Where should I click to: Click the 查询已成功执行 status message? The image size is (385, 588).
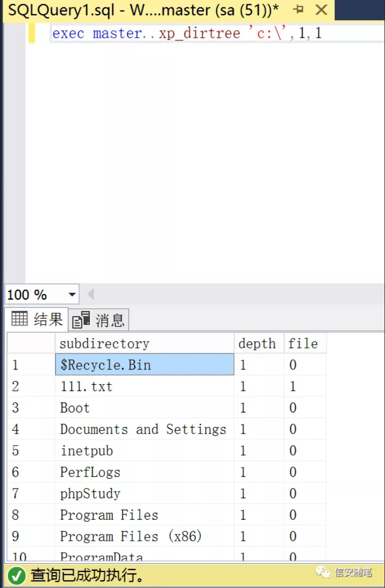87,575
